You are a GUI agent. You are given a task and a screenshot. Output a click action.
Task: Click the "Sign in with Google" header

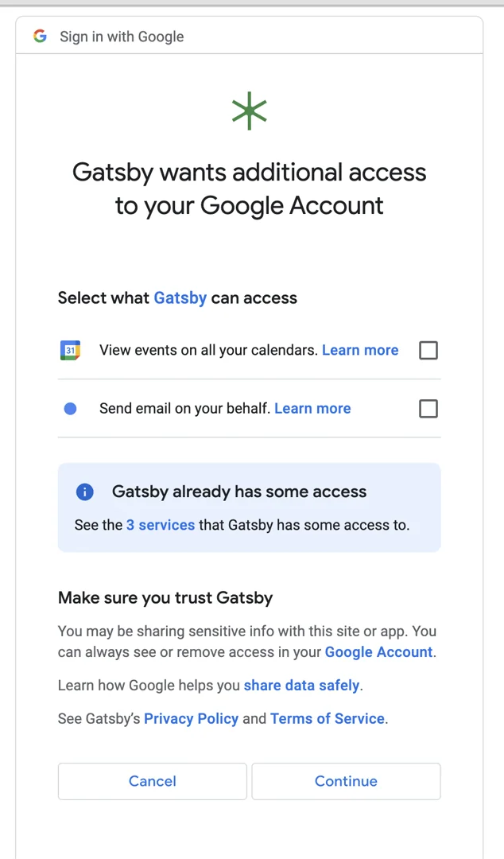coord(122,36)
